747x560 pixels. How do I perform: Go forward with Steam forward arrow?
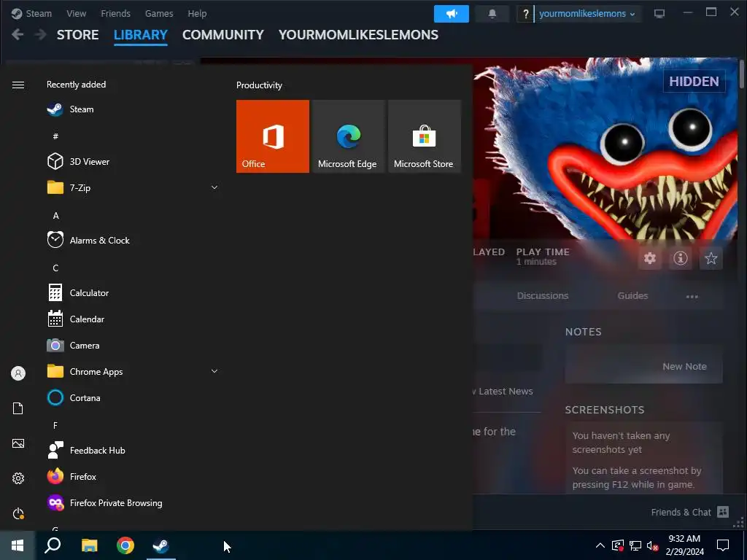pyautogui.click(x=41, y=34)
